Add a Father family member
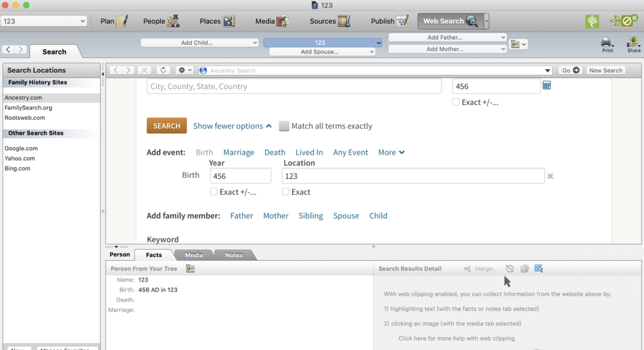This screenshot has width=644, height=350. tap(241, 215)
